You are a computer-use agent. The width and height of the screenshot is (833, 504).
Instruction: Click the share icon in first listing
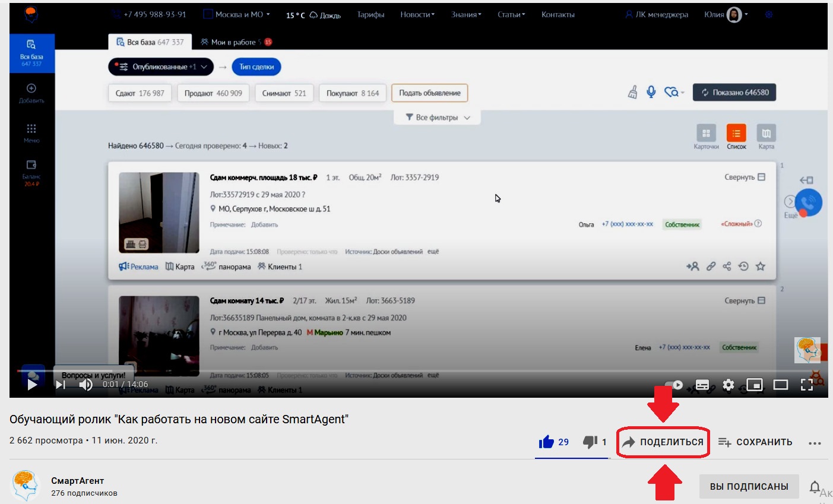tap(727, 267)
